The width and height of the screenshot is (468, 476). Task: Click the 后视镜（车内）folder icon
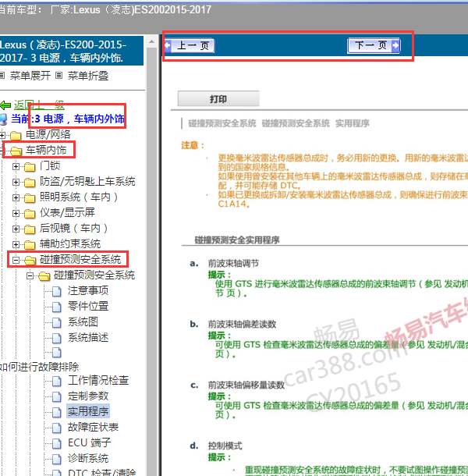pos(30,229)
